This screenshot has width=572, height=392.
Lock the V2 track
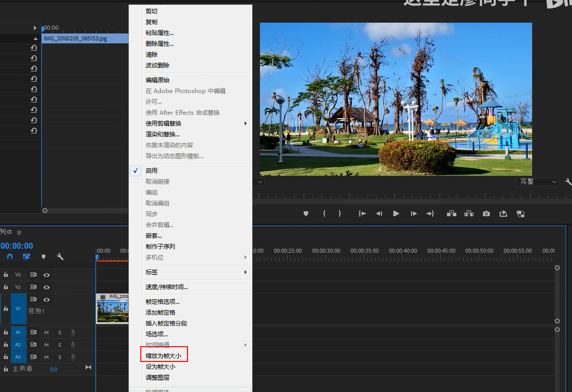pos(5,287)
